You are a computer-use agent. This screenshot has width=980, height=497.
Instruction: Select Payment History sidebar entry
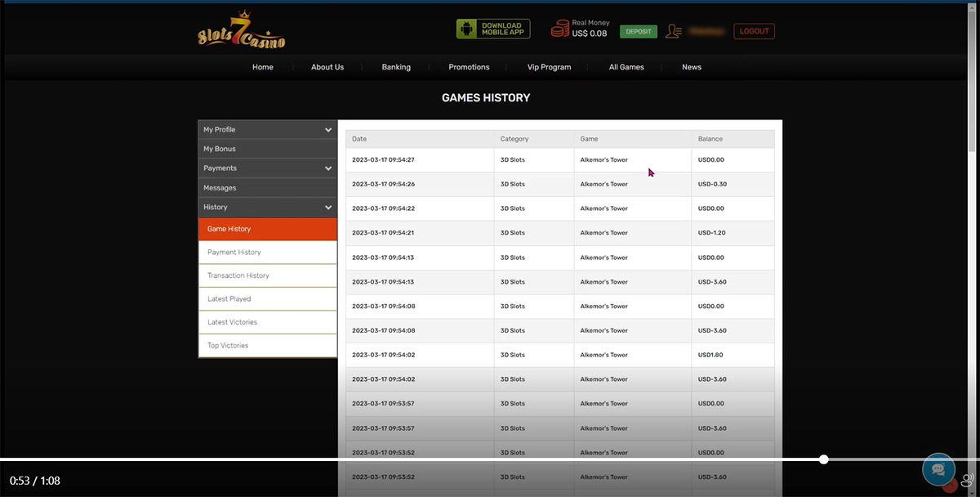pos(267,253)
